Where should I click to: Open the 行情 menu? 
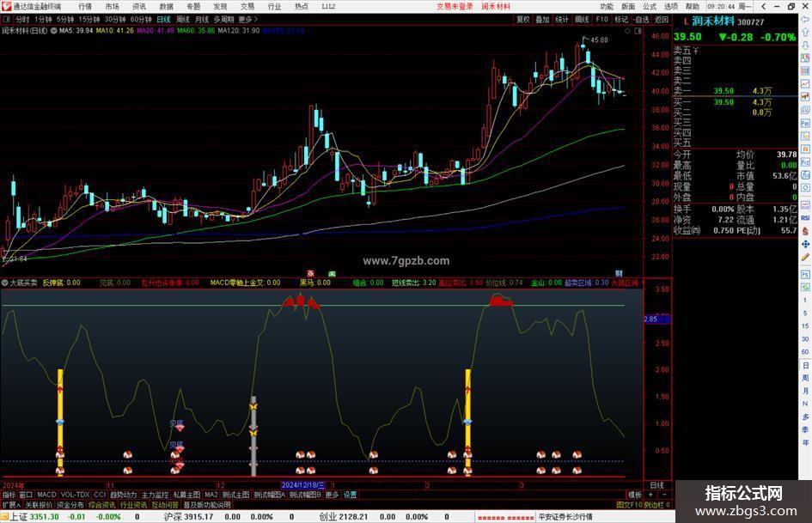point(85,7)
